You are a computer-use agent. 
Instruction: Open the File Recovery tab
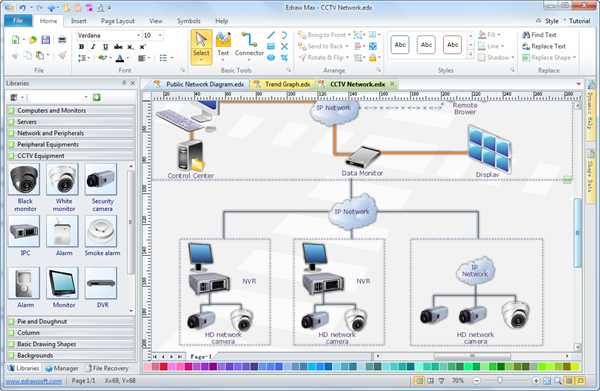[107, 368]
